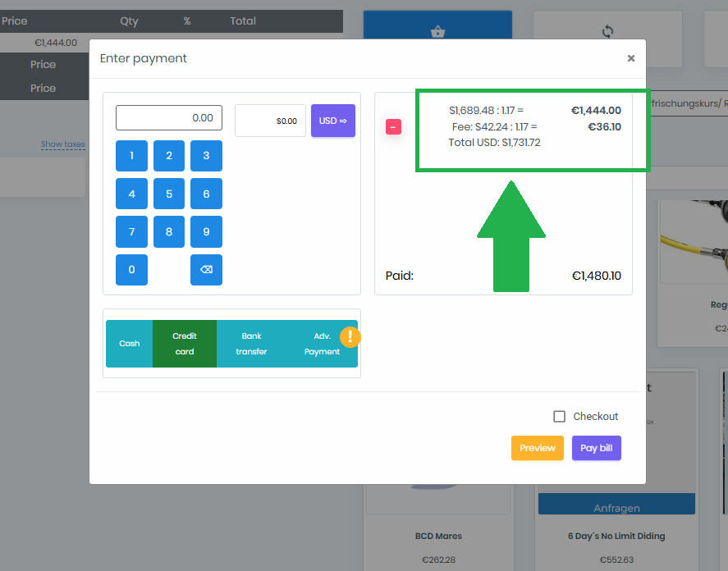Click the €552.63 product price

click(616, 560)
